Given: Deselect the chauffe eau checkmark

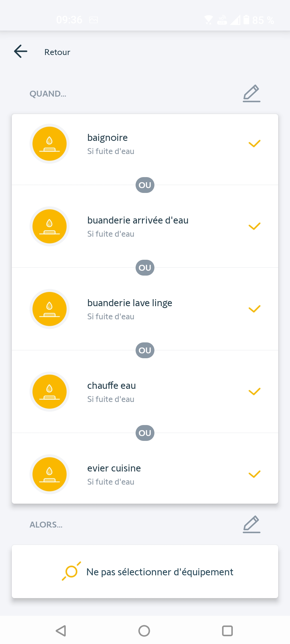Looking at the screenshot, I should tap(254, 391).
